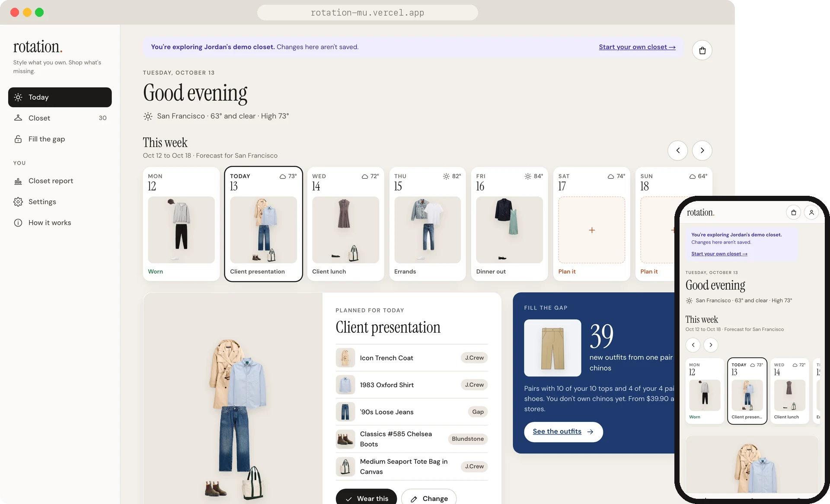Click Start your own closet in mobile preview
The height and width of the screenshot is (504, 830).
(719, 254)
